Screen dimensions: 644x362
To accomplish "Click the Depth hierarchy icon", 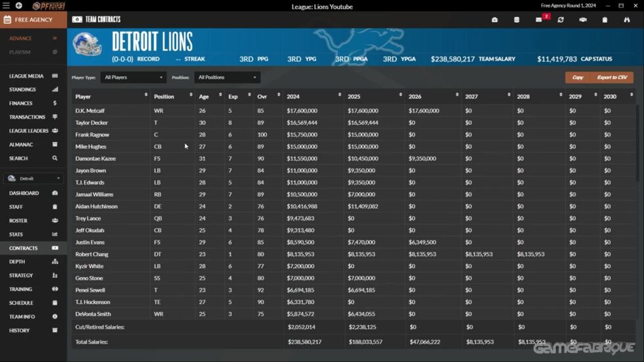I will click(x=55, y=261).
